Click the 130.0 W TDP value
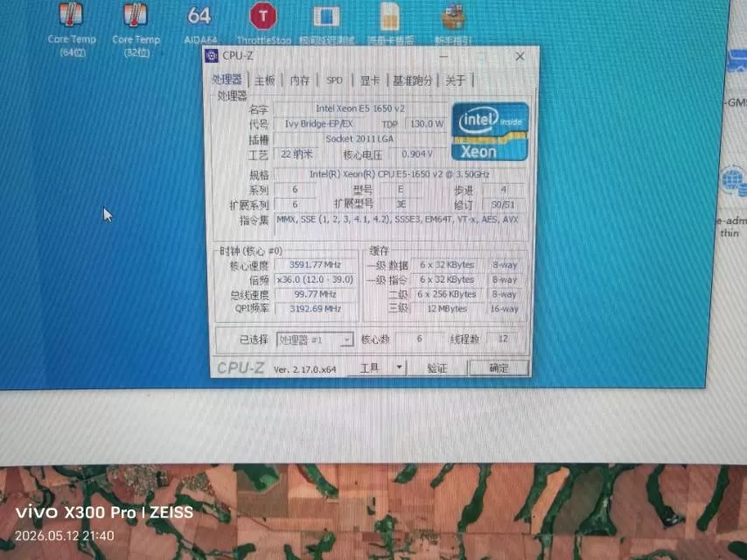Image resolution: width=747 pixels, height=560 pixels. point(426,124)
